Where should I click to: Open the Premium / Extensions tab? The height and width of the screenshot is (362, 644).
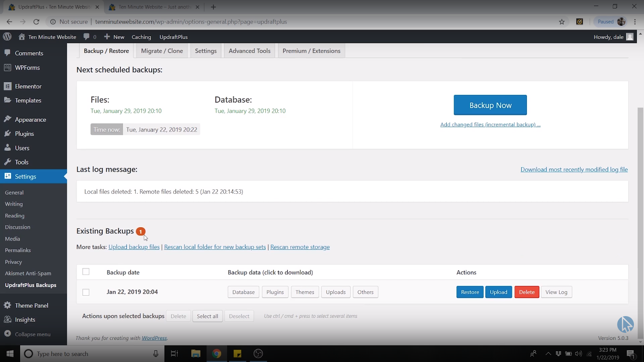pyautogui.click(x=312, y=51)
